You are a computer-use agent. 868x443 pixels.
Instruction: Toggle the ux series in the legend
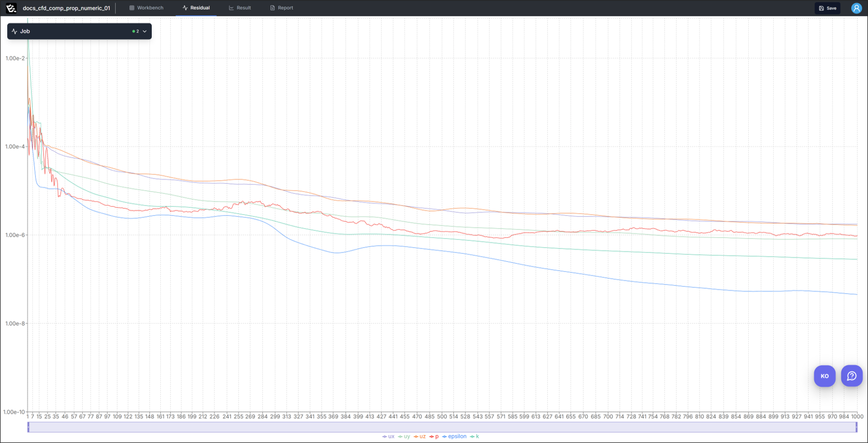click(388, 436)
